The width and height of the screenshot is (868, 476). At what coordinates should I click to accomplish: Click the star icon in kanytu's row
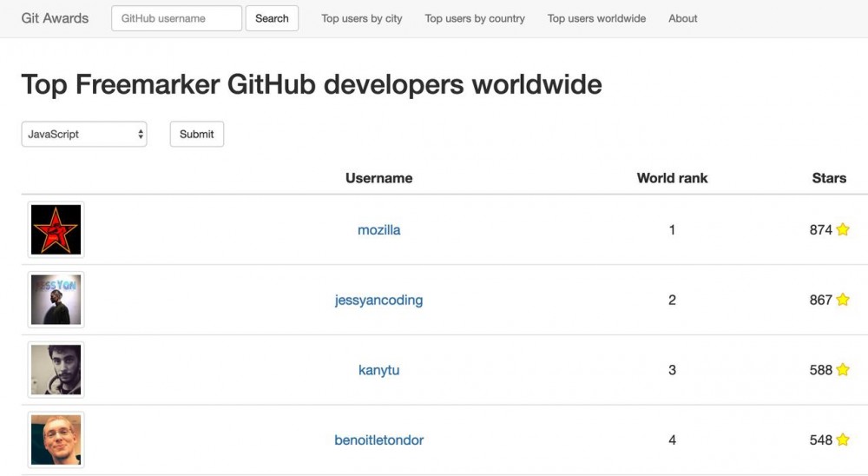843,370
